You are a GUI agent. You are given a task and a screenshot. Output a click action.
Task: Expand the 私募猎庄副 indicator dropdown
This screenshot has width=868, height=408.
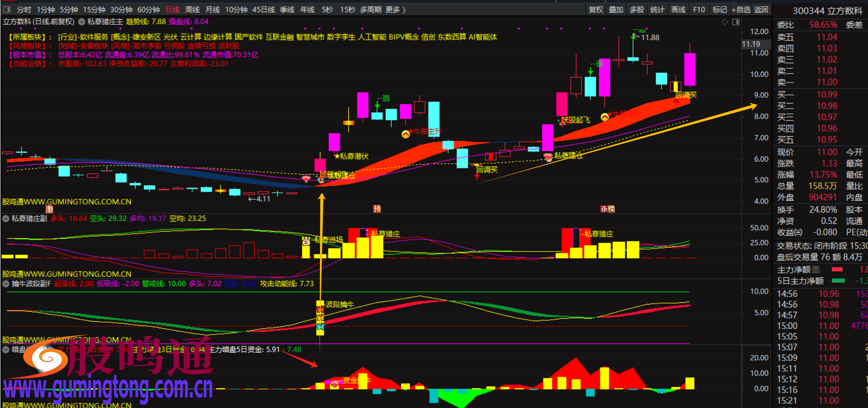(6, 219)
